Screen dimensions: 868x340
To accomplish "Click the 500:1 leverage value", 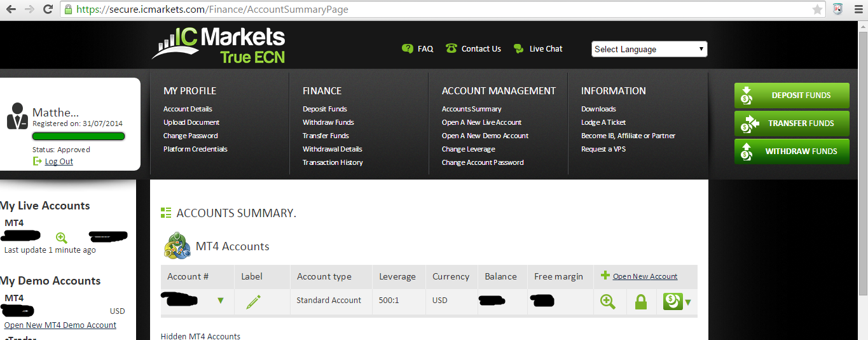I will [389, 301].
